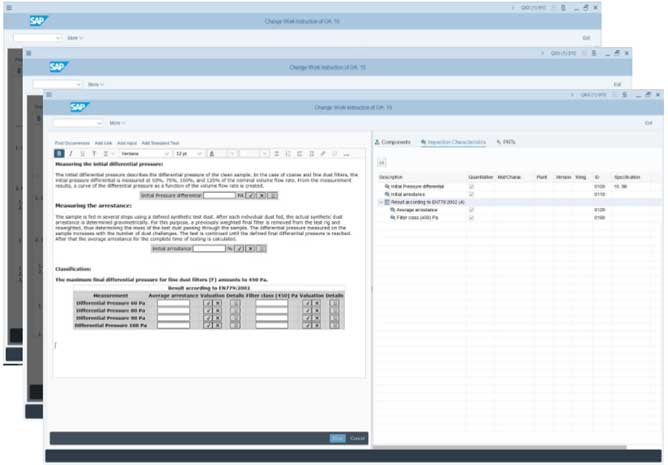Switch to the PRTs tab

click(506, 142)
